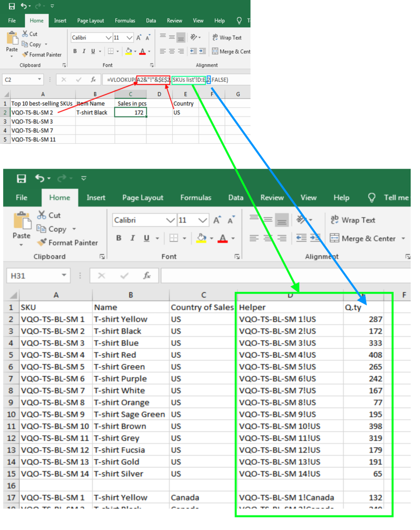420x530 pixels.
Task: Click the yellow Fill Color bucket, lower ribbon
Action: point(201,238)
